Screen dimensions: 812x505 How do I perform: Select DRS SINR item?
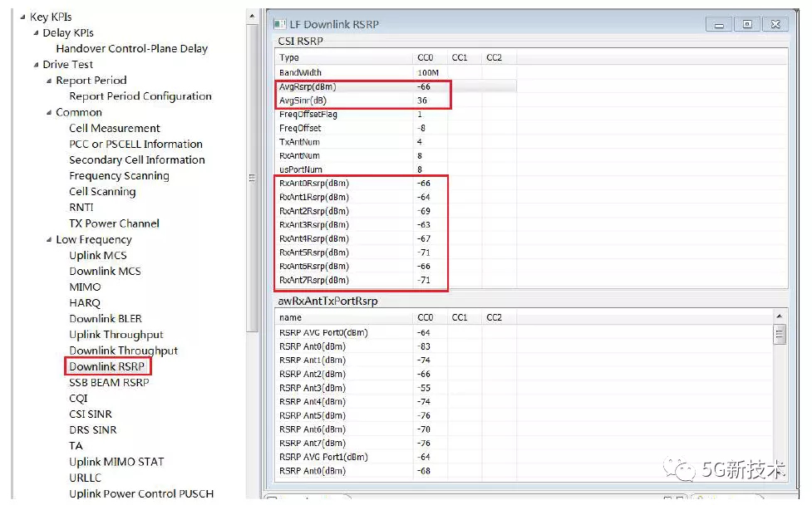click(93, 430)
